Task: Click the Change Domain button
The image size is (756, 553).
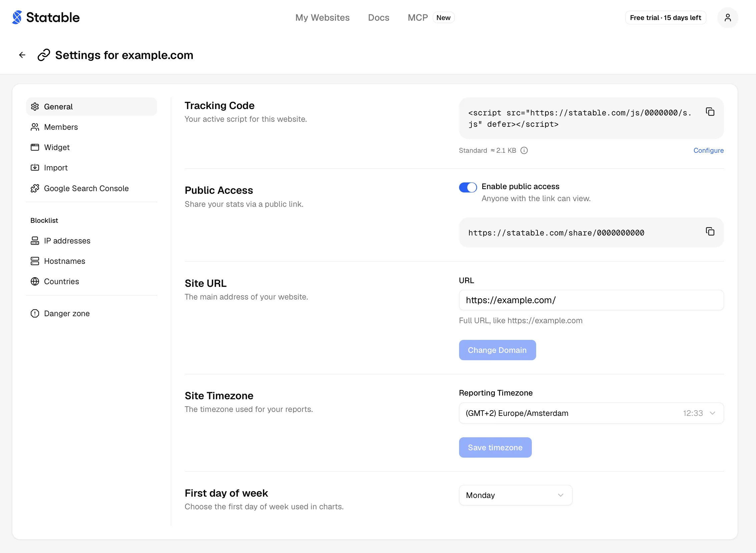Action: tap(497, 350)
